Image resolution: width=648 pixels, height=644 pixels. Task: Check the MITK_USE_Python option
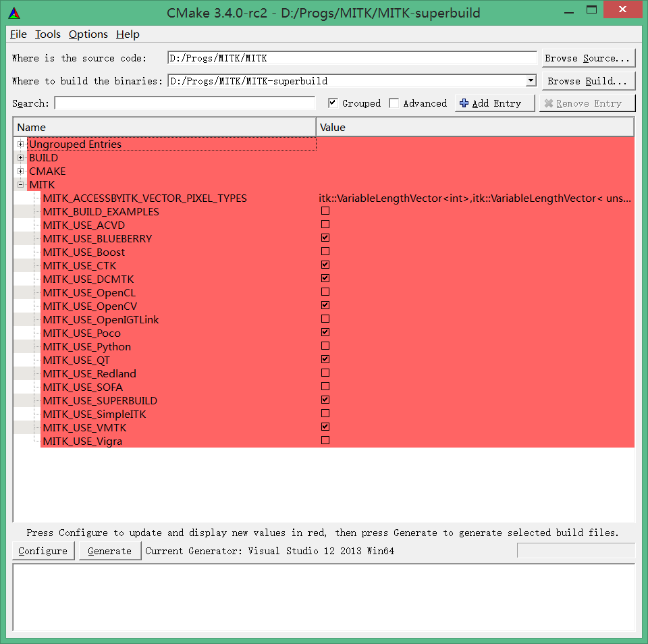coord(325,346)
